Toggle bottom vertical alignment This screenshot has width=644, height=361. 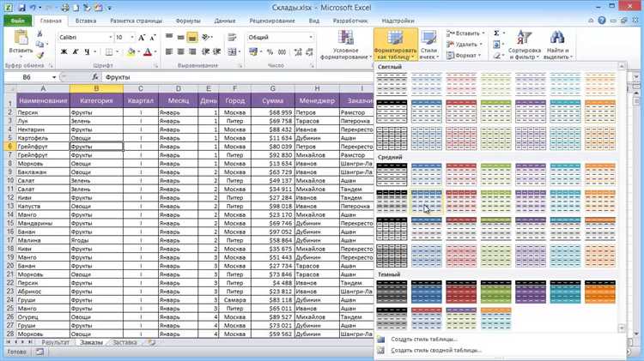coord(191,38)
